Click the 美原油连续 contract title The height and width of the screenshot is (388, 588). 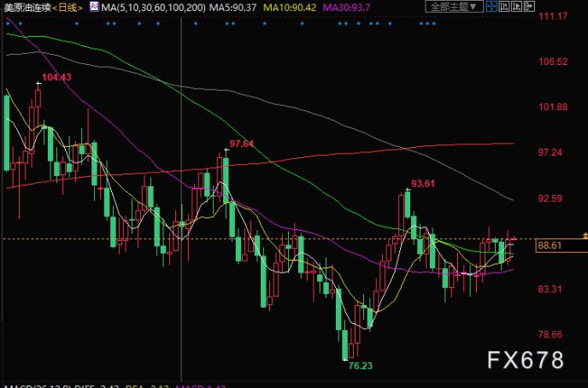pyautogui.click(x=27, y=7)
